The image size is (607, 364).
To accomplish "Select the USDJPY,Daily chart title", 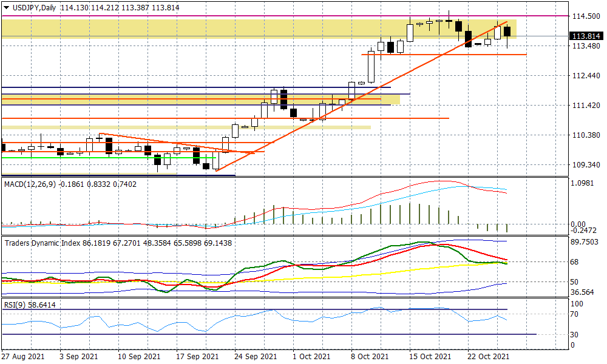I will tap(34, 7).
